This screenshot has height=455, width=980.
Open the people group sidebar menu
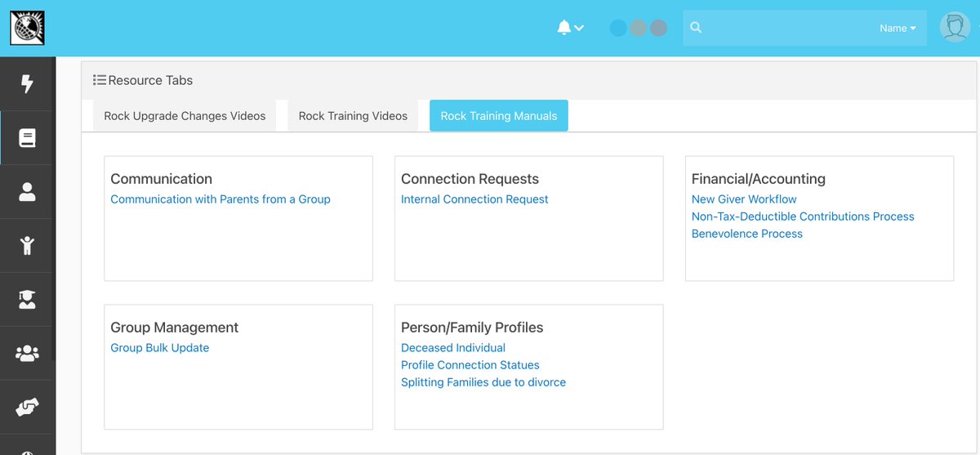pos(27,354)
